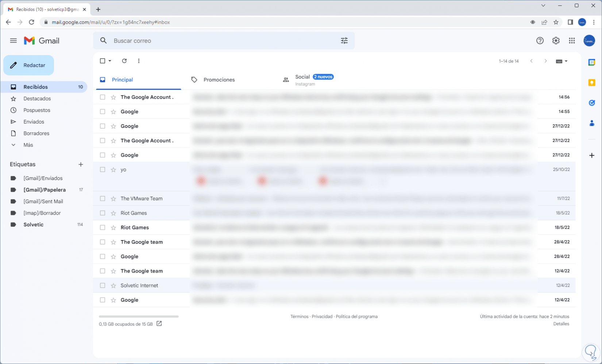Image resolution: width=602 pixels, height=364 pixels.
Task: Toggle the input tools keyboard icon
Action: coord(559,61)
